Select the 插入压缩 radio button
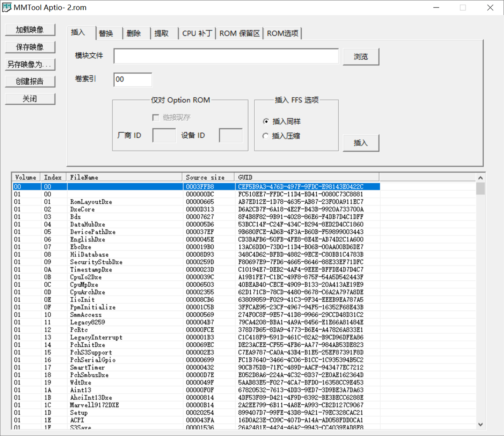Viewport: 504px width, 436px height. (x=266, y=136)
